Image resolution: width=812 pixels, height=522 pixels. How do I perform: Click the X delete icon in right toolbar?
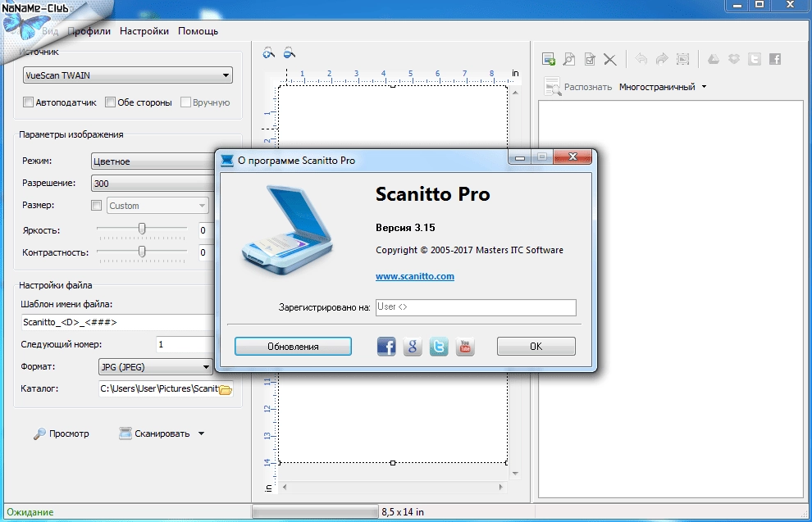click(610, 60)
